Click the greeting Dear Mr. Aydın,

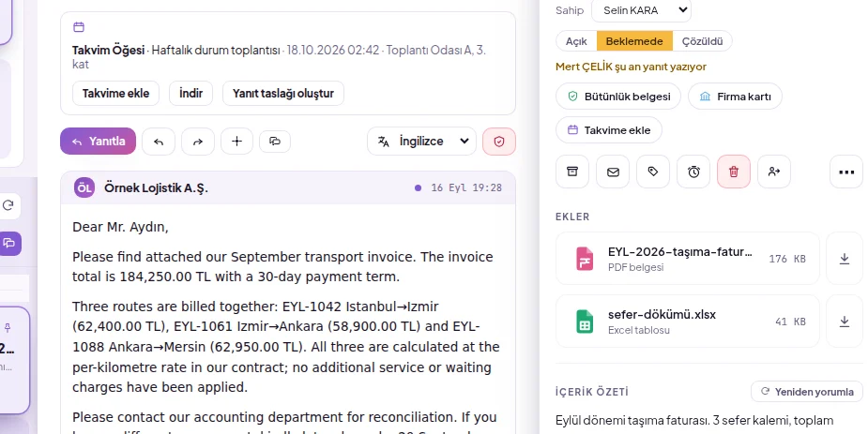(x=120, y=227)
